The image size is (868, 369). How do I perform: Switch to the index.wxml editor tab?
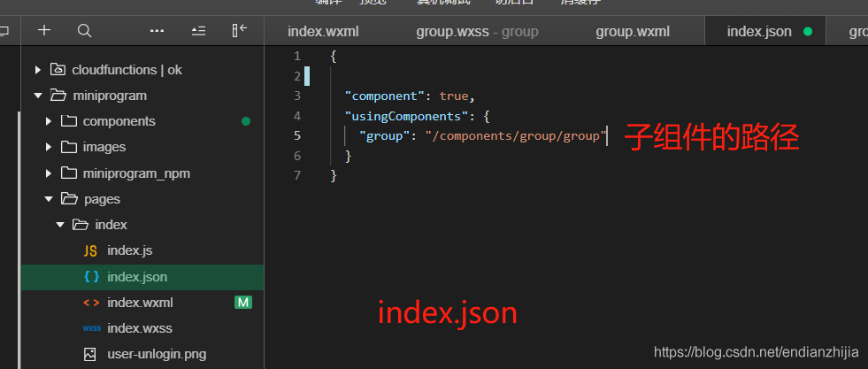pyautogui.click(x=323, y=32)
